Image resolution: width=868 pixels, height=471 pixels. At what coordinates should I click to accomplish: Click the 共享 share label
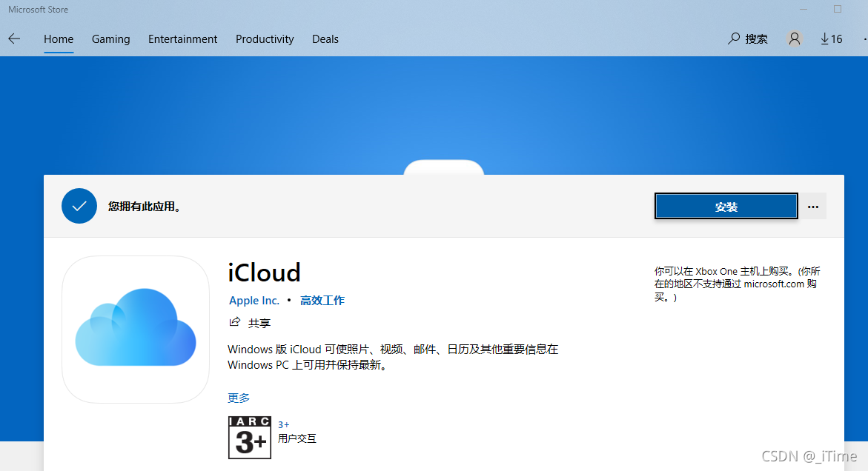click(259, 323)
